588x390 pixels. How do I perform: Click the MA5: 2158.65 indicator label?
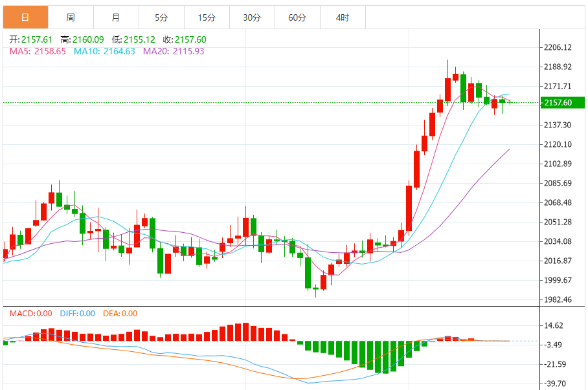38,51
